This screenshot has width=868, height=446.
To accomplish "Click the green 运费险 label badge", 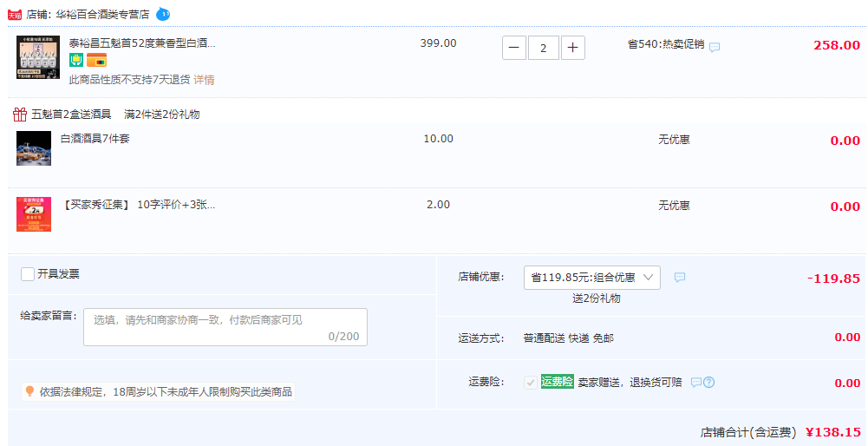I will (558, 381).
